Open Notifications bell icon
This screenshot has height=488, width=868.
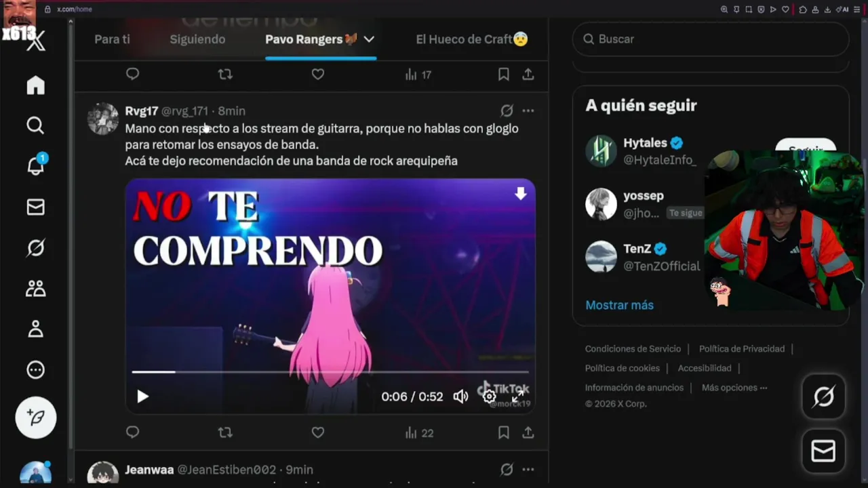click(35, 165)
